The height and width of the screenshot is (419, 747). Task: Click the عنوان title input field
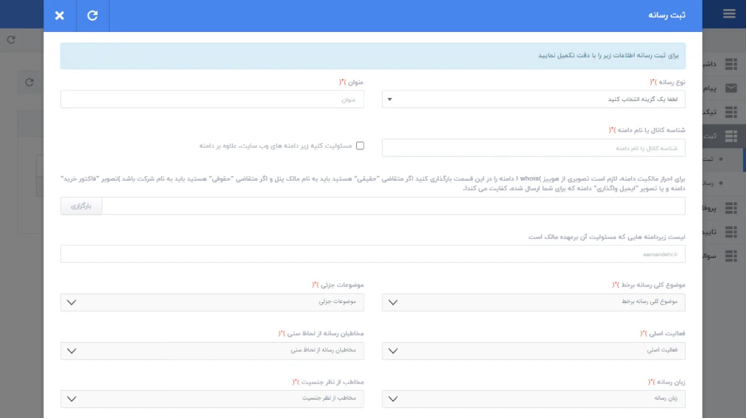click(x=212, y=100)
